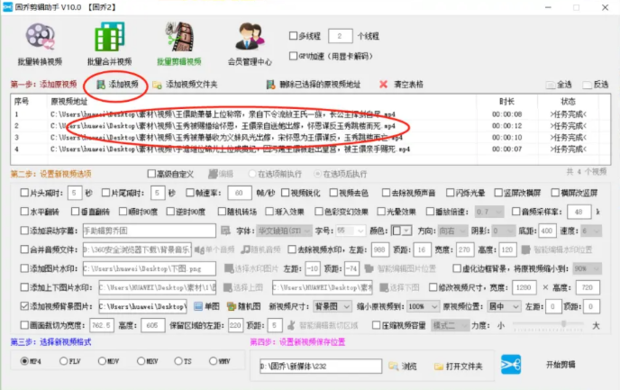The width and height of the screenshot is (620, 390).
Task: Enable 压缩视频容量 checkbox
Action: [x=376, y=325]
